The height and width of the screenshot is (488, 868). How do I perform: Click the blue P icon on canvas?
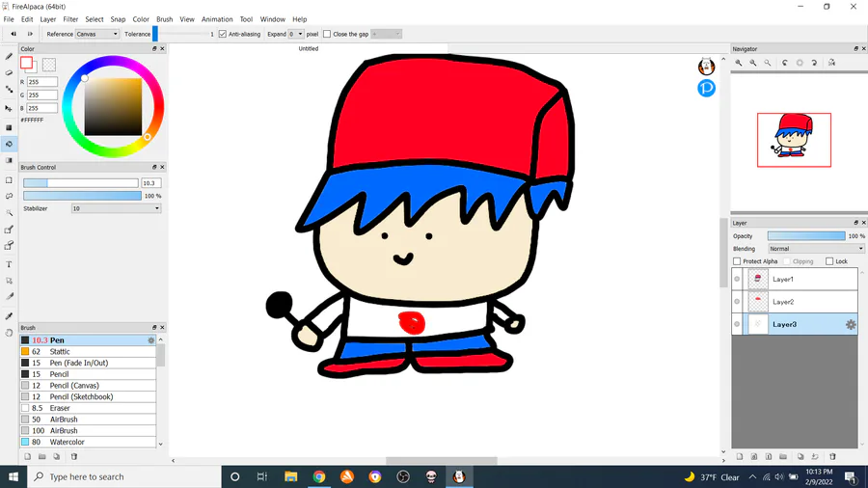click(x=706, y=88)
